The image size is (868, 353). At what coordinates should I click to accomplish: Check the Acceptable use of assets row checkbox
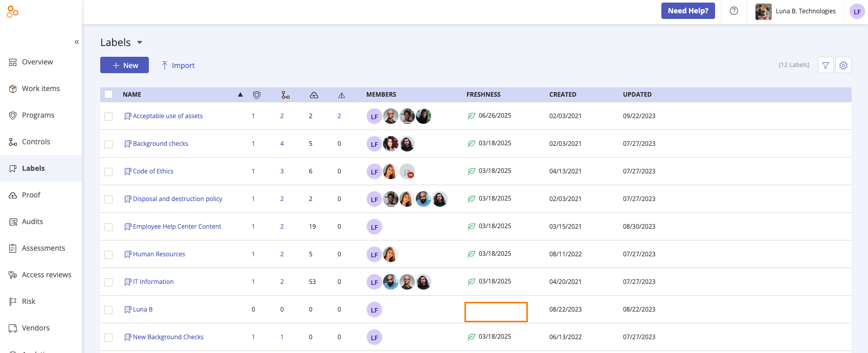coord(108,117)
